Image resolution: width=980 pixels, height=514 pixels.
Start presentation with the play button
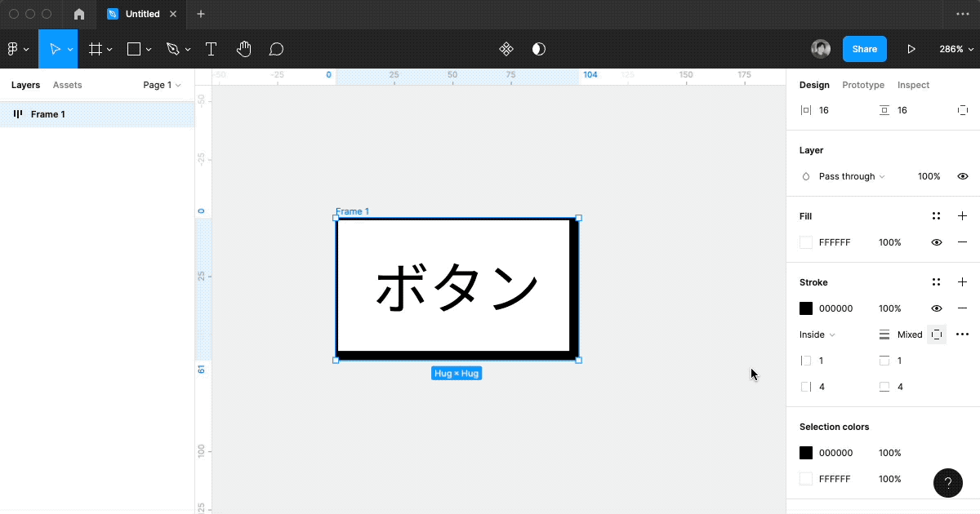[911, 48]
